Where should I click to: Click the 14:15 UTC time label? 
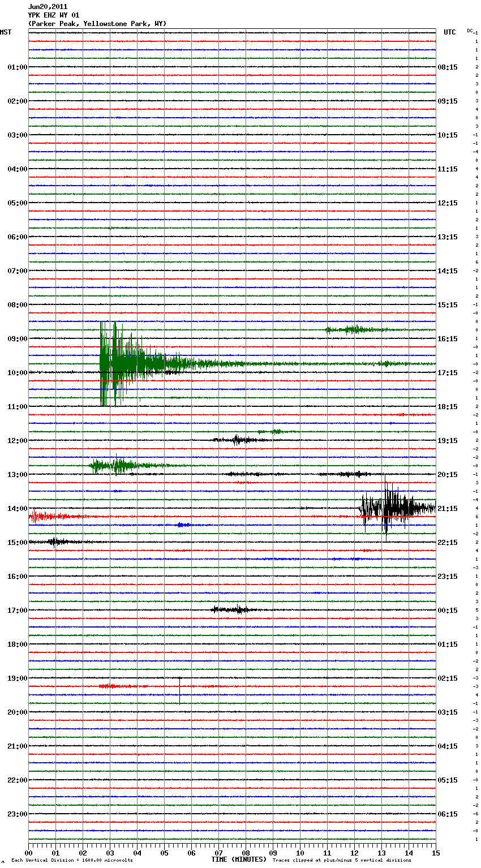[448, 271]
